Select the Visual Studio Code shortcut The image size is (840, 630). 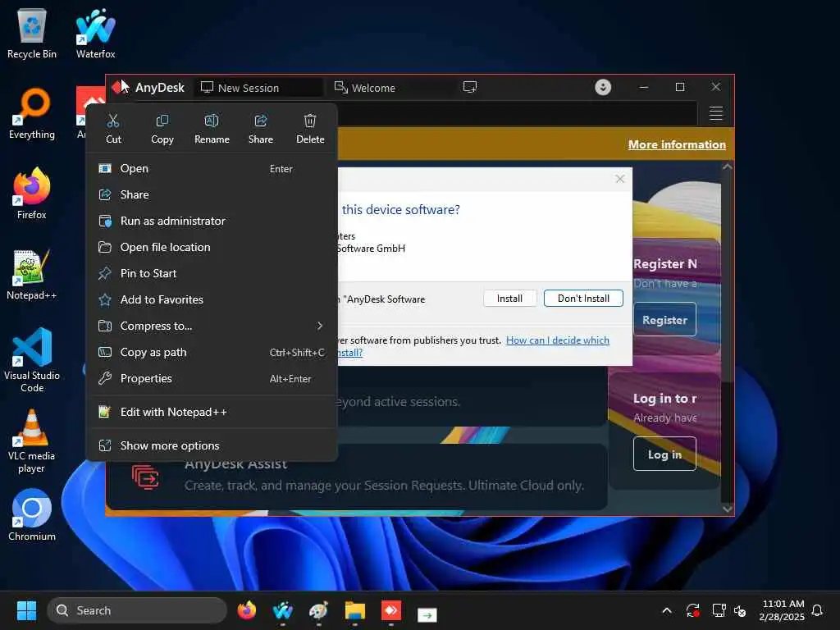coord(32,360)
